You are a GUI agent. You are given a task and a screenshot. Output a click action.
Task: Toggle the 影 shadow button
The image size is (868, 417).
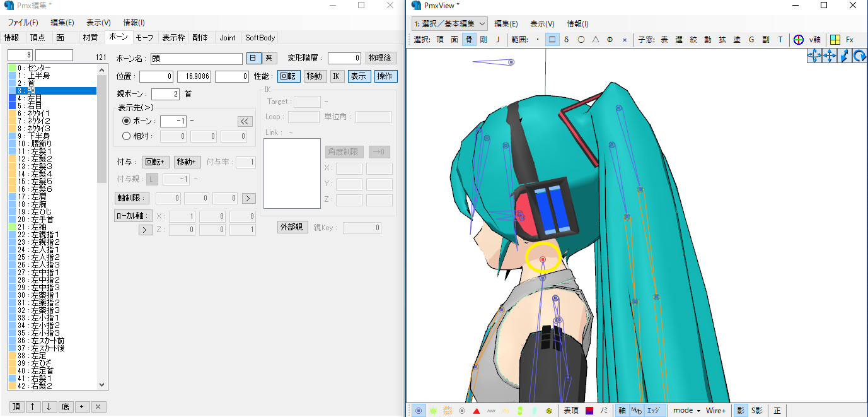tap(741, 410)
